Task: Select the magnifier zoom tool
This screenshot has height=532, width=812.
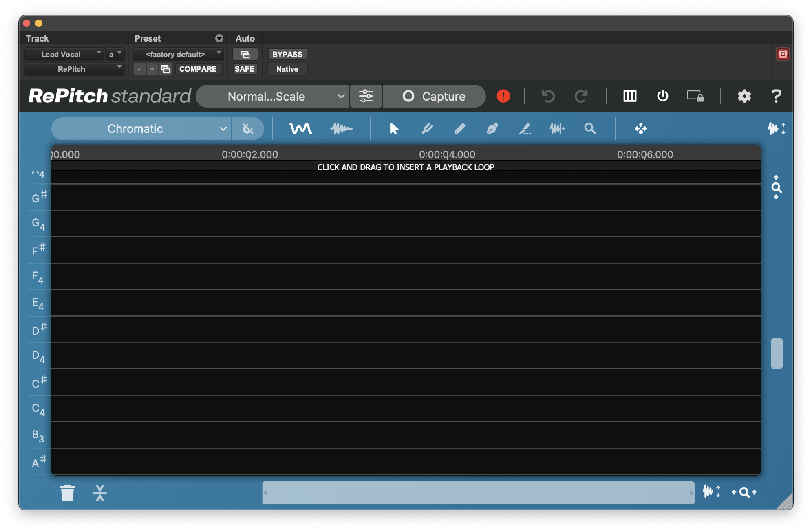Action: 590,129
